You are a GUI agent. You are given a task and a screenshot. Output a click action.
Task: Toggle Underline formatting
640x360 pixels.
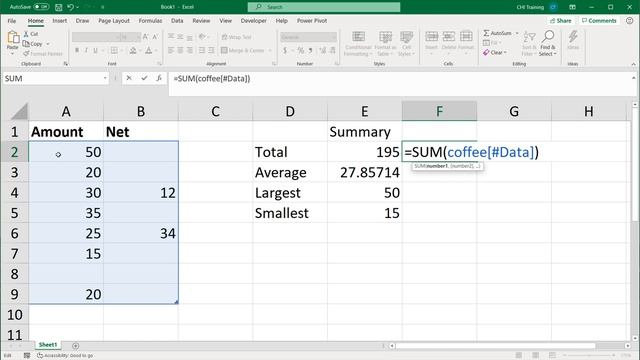click(x=96, y=50)
